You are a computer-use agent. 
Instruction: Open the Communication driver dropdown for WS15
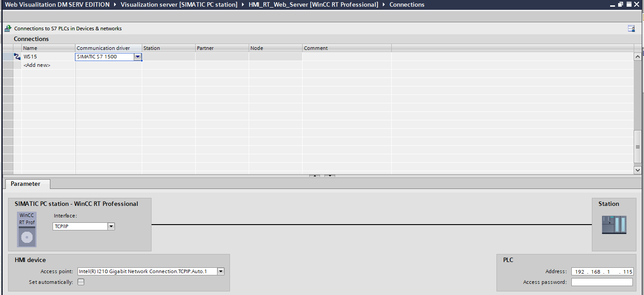[138, 57]
